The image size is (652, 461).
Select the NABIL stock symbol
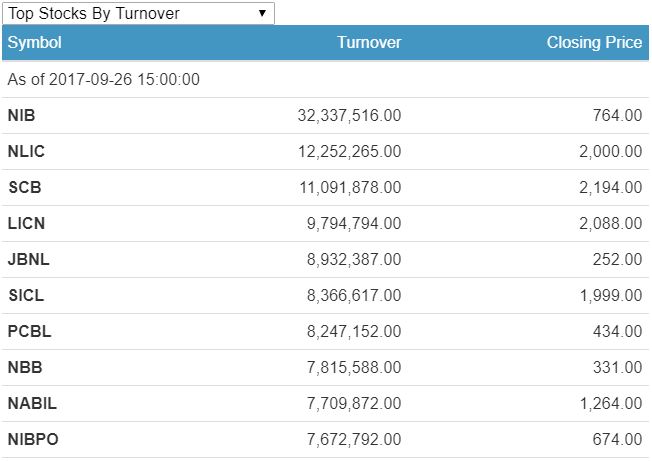[x=30, y=404]
